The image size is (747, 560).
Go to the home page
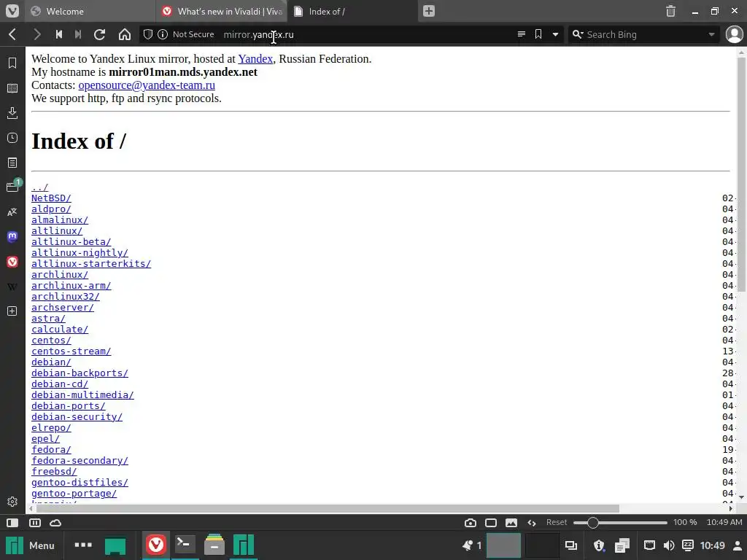coord(125,34)
